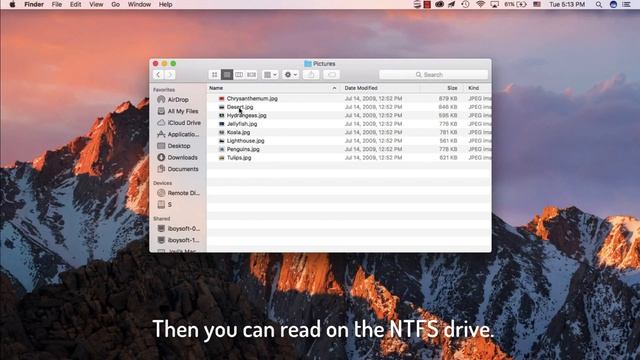The width and height of the screenshot is (640, 360).
Task: Open Spotlight search magnifier icon
Action: coord(599,4)
